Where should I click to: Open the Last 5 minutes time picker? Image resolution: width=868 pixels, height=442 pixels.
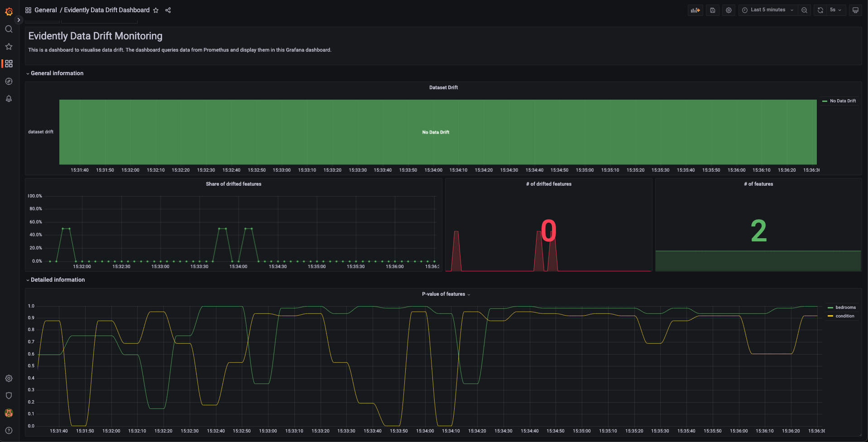click(x=768, y=10)
